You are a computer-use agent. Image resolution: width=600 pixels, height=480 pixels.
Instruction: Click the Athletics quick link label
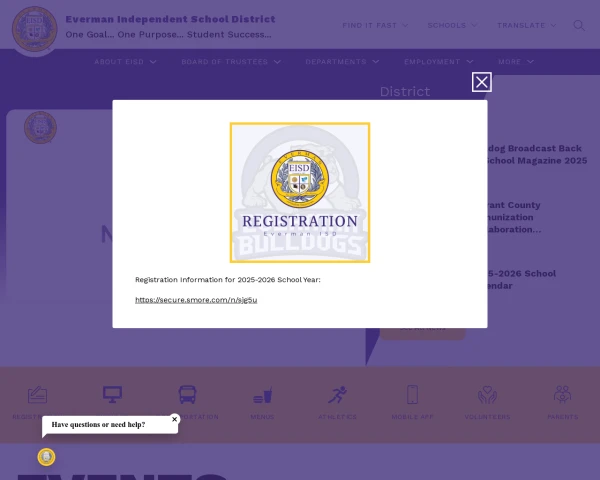pos(338,417)
